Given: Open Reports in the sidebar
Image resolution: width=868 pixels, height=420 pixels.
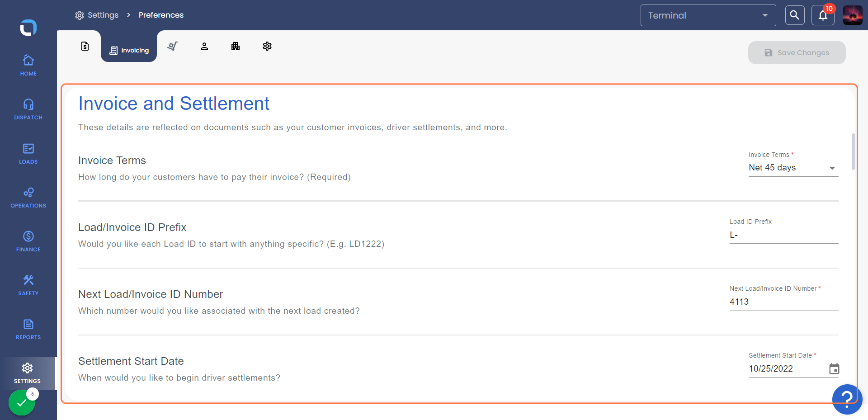Looking at the screenshot, I should click(28, 329).
